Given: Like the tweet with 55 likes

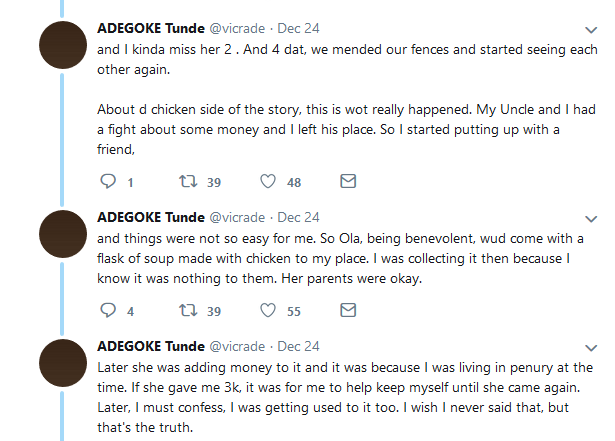Looking at the screenshot, I should [268, 310].
